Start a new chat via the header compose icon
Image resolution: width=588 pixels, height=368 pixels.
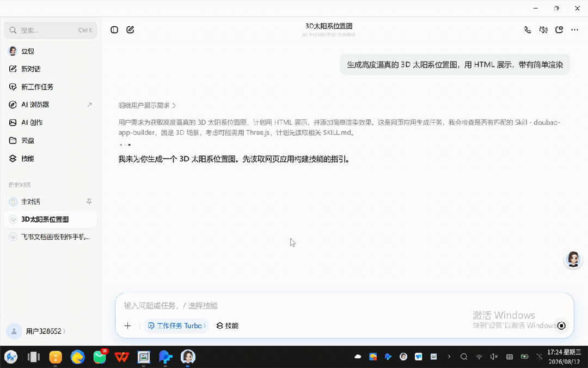pyautogui.click(x=130, y=29)
